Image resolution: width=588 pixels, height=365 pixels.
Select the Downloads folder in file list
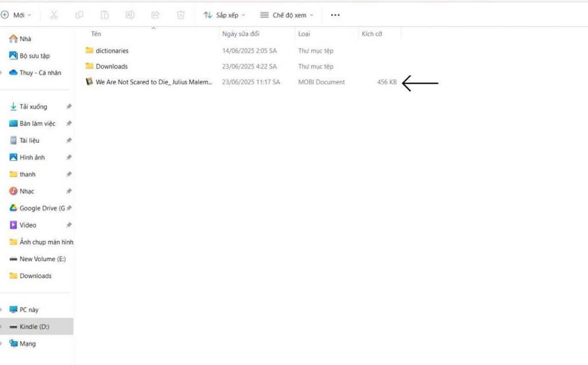[x=242, y=67]
